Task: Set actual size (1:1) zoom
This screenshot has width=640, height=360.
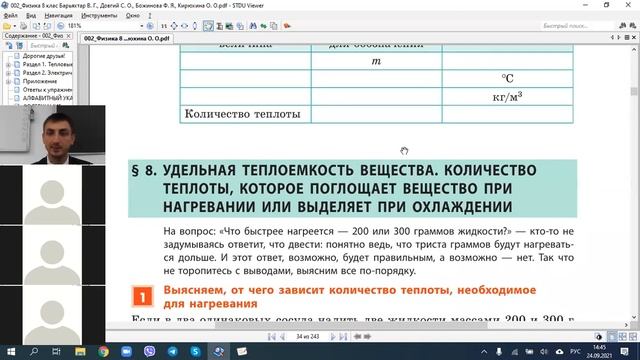Action: coord(164,26)
